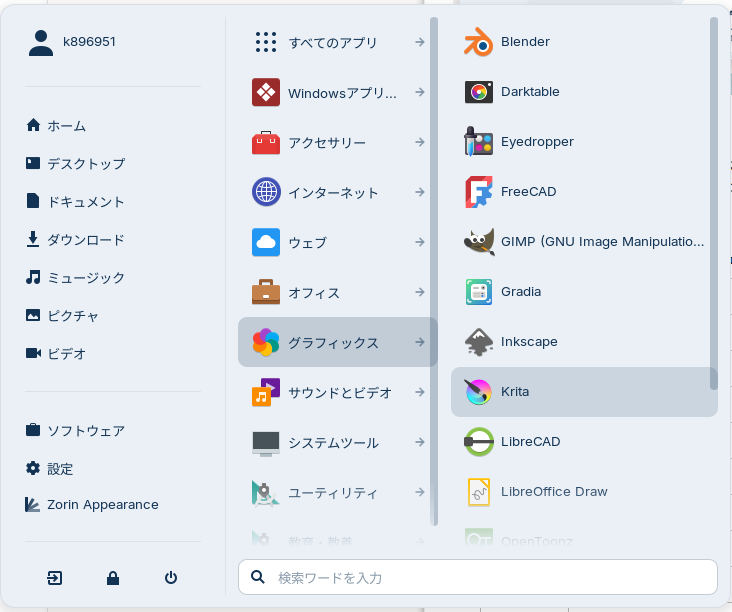
Task: Expand the インターネット category arrow
Action: click(x=420, y=192)
